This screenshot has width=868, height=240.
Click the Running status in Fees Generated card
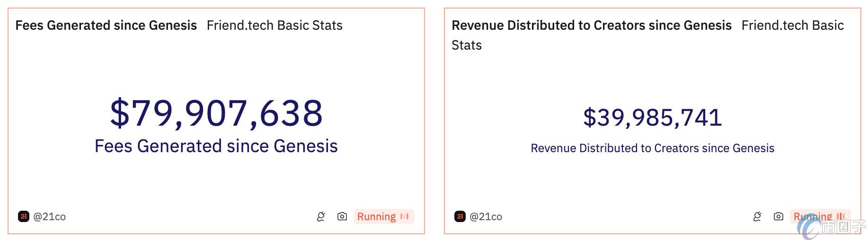(376, 216)
